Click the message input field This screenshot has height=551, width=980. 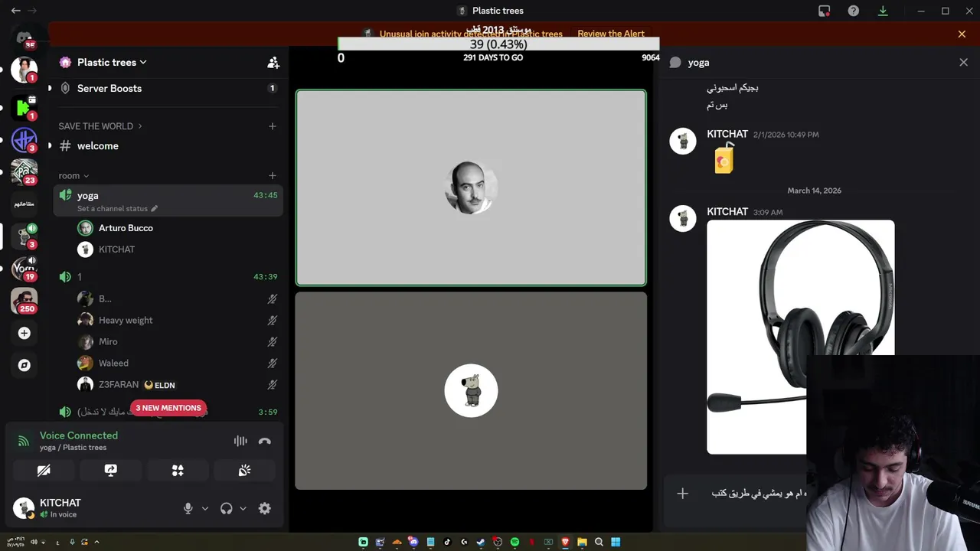click(758, 494)
